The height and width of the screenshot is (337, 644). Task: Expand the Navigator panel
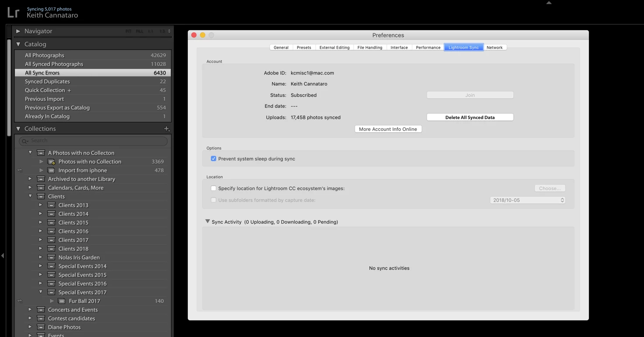coord(18,31)
